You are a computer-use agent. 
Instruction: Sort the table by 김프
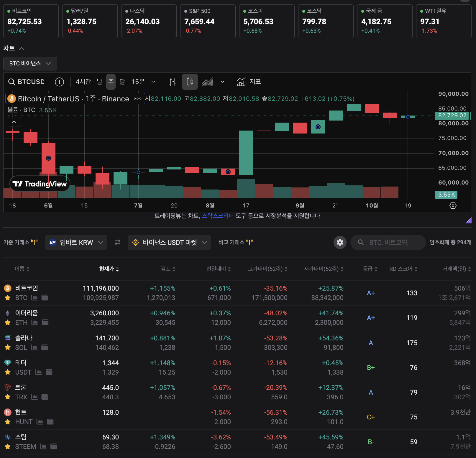point(168,269)
